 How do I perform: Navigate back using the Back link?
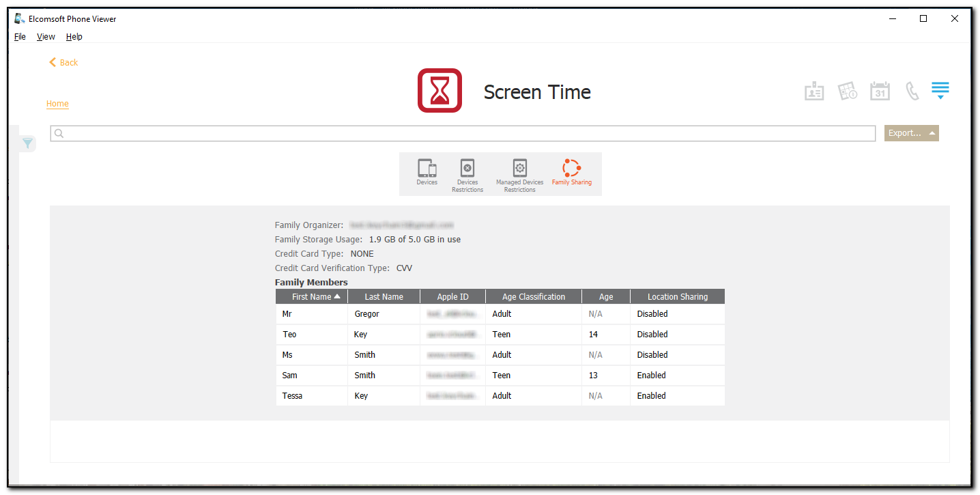point(63,62)
